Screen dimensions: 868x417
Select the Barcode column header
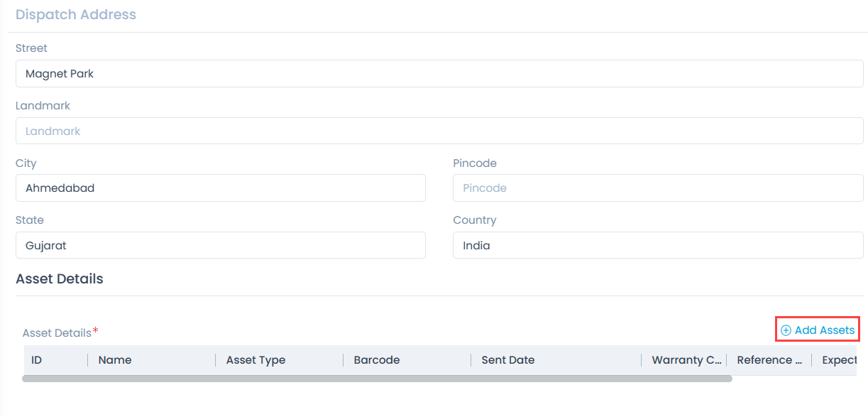point(377,360)
